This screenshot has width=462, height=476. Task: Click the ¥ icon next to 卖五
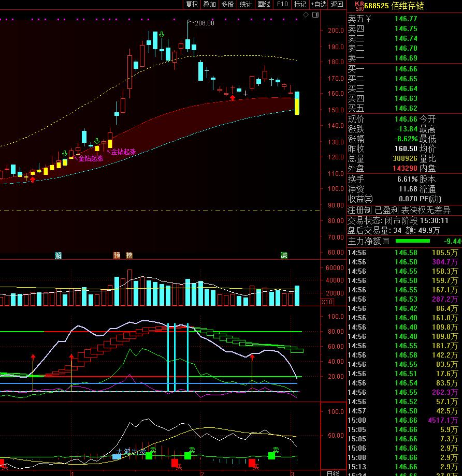click(x=369, y=19)
